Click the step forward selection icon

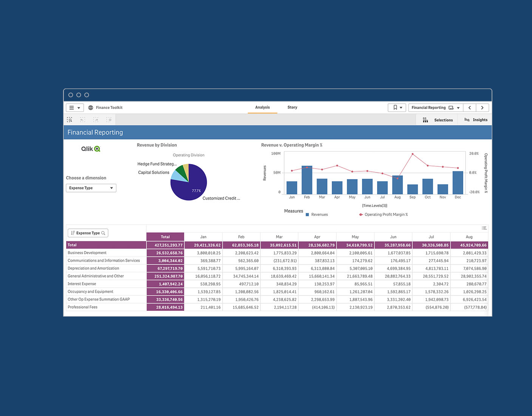coord(96,120)
